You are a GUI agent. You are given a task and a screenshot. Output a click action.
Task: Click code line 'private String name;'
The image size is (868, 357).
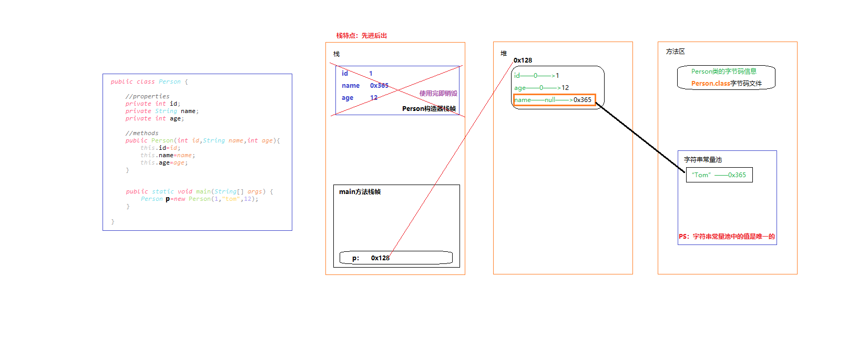[162, 111]
